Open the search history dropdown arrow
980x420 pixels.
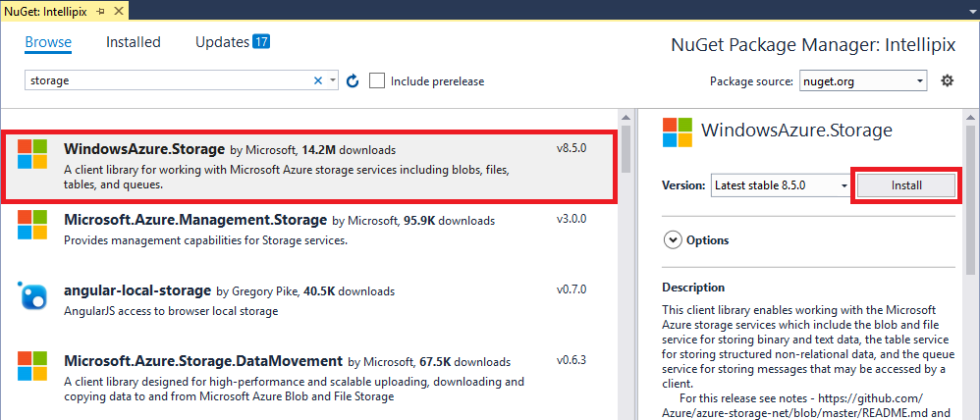334,81
